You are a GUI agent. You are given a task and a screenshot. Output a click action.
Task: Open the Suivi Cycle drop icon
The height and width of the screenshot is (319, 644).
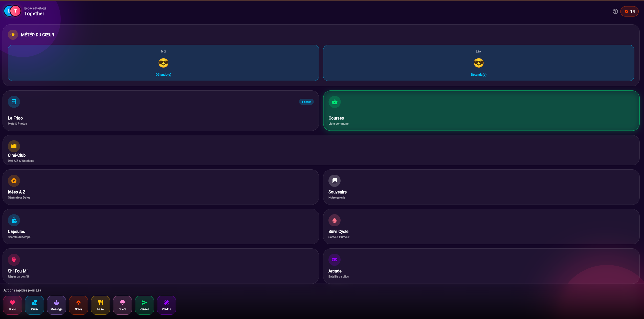point(335,220)
